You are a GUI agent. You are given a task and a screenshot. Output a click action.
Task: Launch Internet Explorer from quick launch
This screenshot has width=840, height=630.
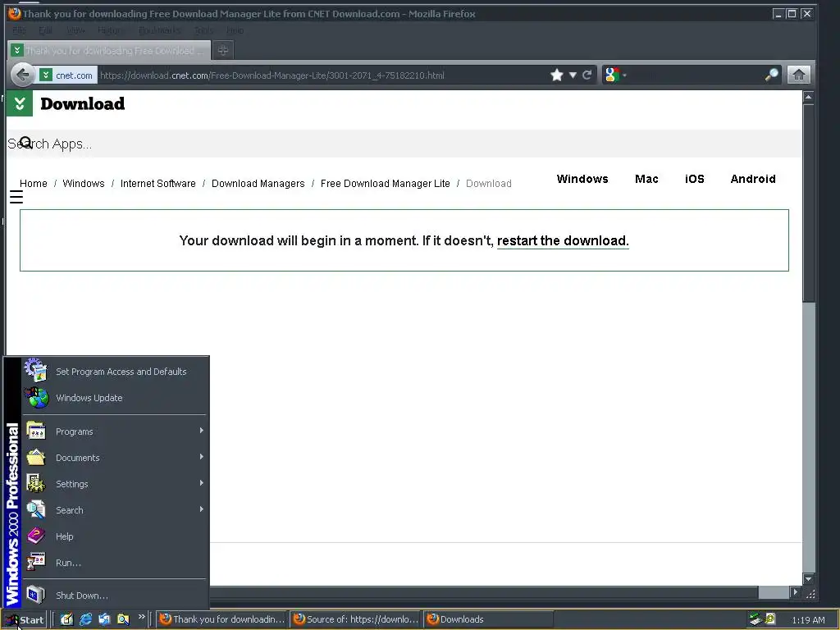pos(85,619)
